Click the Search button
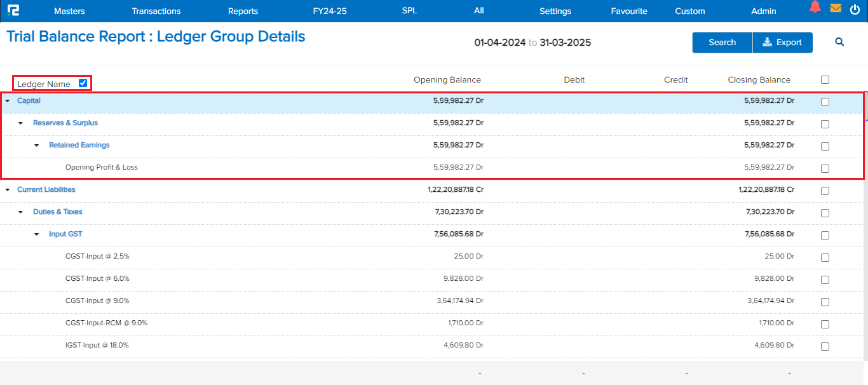The height and width of the screenshot is (385, 868). (x=722, y=42)
